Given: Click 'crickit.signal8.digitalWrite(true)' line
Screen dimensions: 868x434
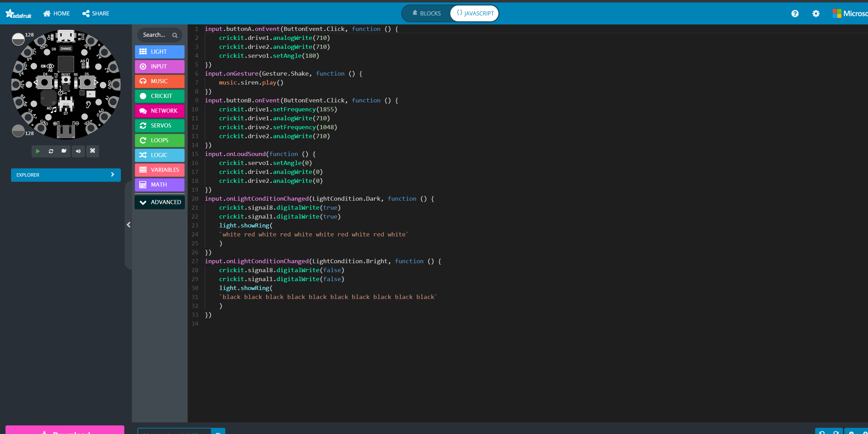Looking at the screenshot, I should pos(280,208).
